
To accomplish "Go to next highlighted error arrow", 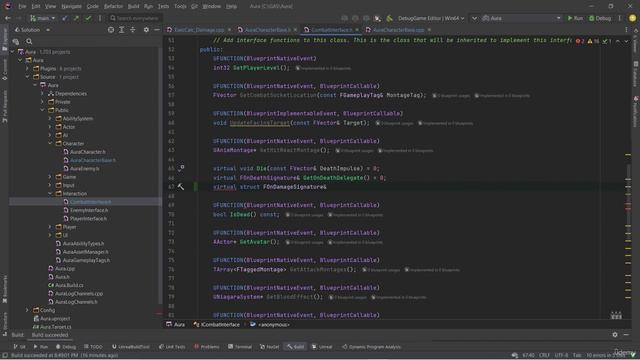I will pyautogui.click(x=626, y=41).
